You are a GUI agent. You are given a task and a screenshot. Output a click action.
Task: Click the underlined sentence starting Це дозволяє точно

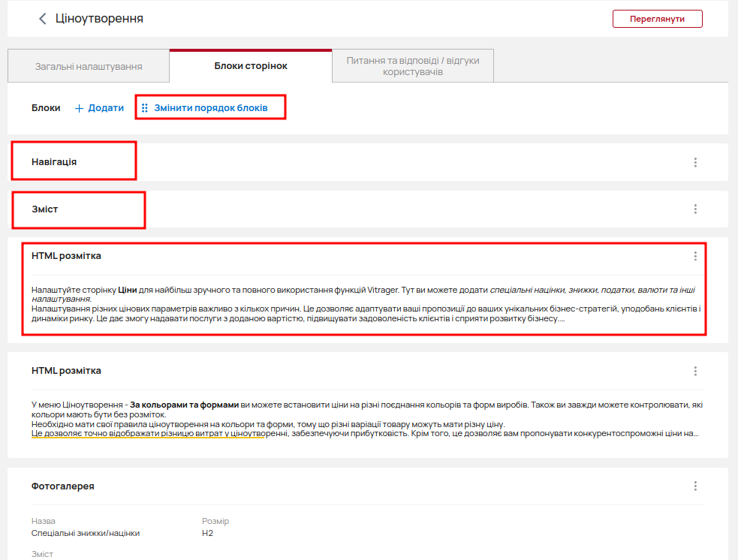click(147, 434)
